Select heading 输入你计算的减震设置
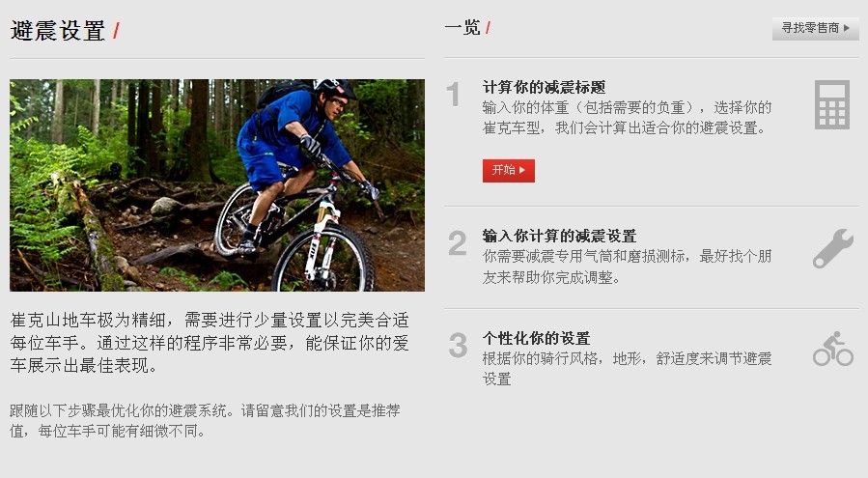 559,236
